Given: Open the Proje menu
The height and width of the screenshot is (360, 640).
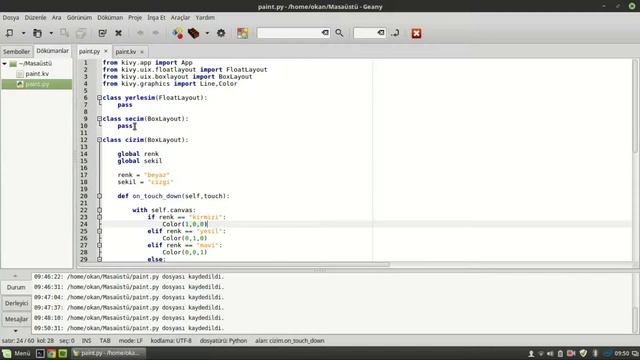Looking at the screenshot, I should point(135,18).
